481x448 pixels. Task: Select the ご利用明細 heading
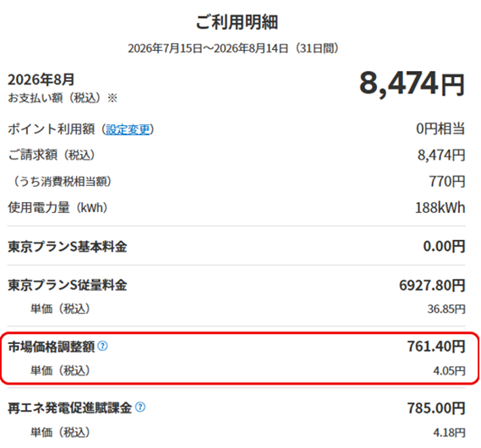click(237, 22)
